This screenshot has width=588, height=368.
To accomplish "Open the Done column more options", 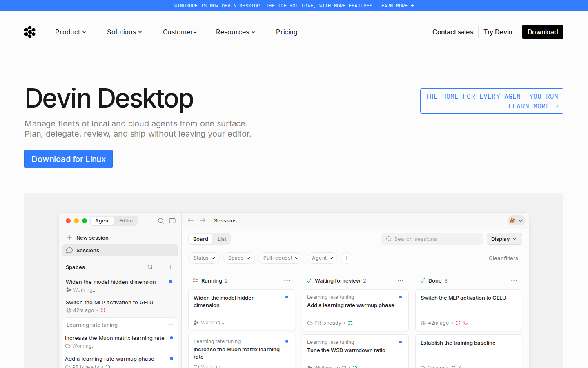I will [514, 280].
